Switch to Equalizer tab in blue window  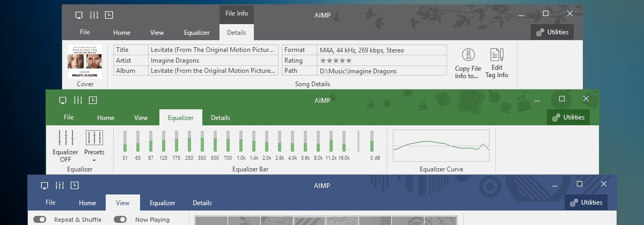tap(162, 202)
